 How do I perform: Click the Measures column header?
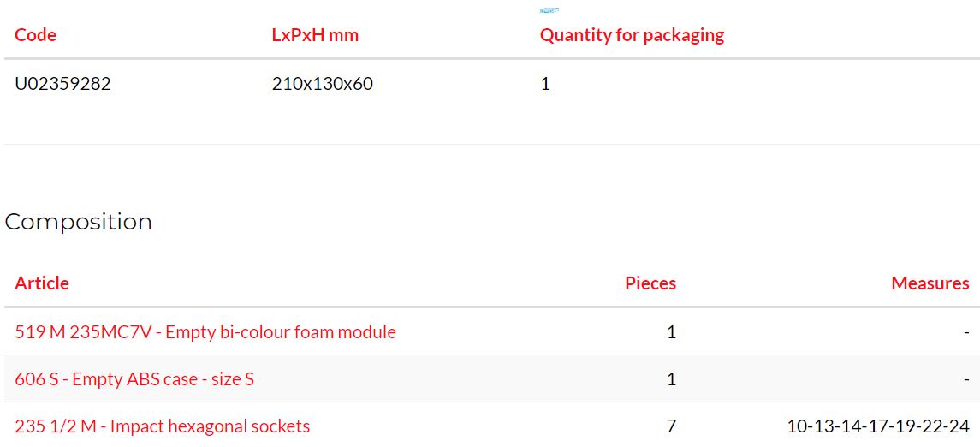930,283
